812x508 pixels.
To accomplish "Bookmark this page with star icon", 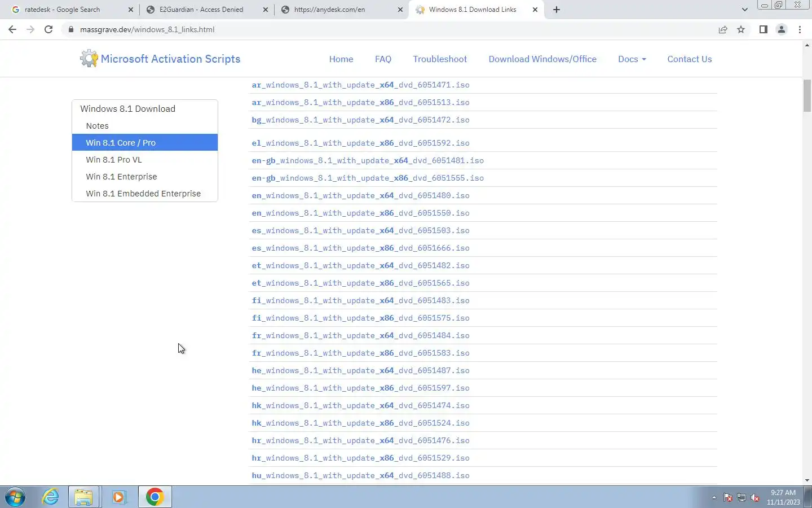I will tap(741, 29).
